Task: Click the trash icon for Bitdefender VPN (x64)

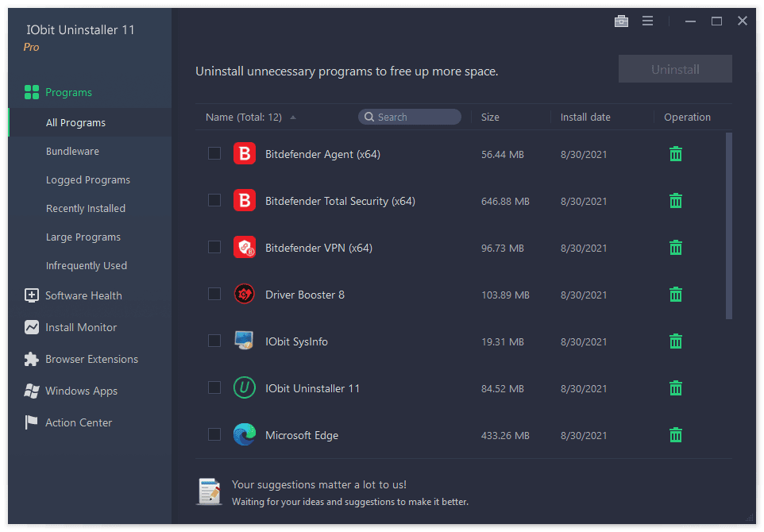Action: (x=675, y=248)
